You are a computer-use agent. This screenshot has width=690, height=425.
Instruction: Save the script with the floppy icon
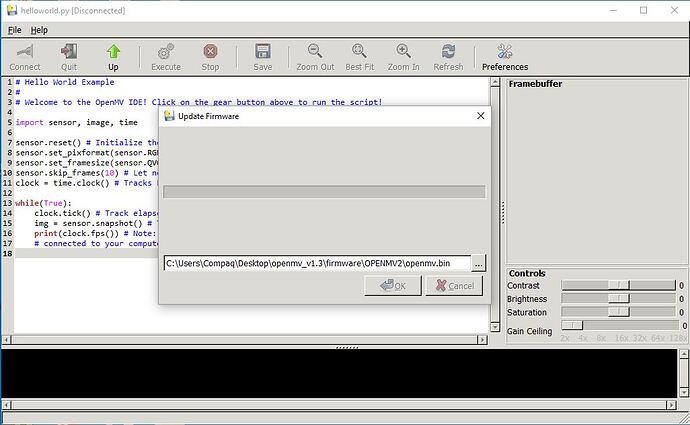(263, 52)
